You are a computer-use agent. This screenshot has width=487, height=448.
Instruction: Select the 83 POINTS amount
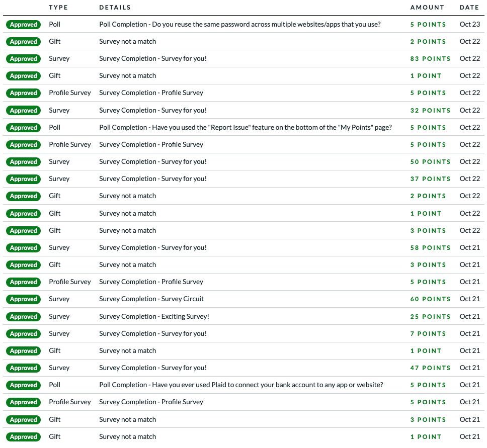click(430, 59)
